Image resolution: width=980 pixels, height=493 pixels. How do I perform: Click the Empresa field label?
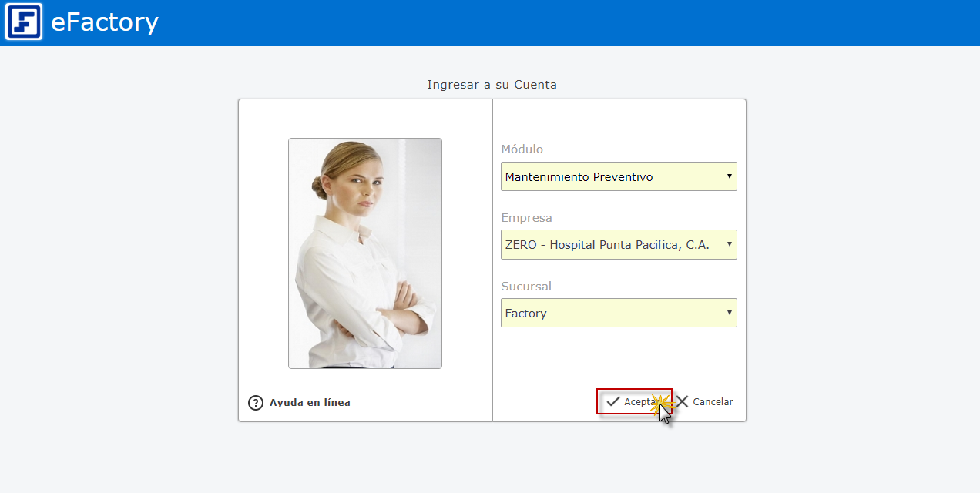pos(526,218)
